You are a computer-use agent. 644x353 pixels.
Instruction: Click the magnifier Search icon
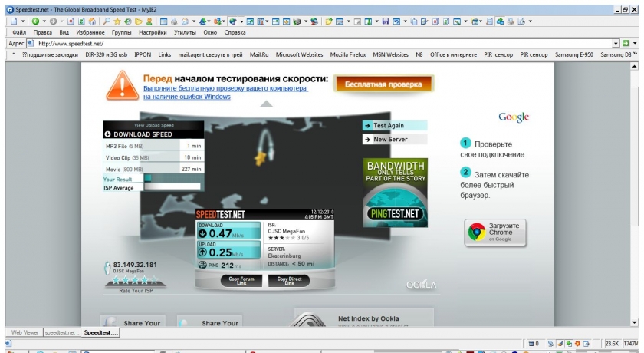(x=107, y=21)
